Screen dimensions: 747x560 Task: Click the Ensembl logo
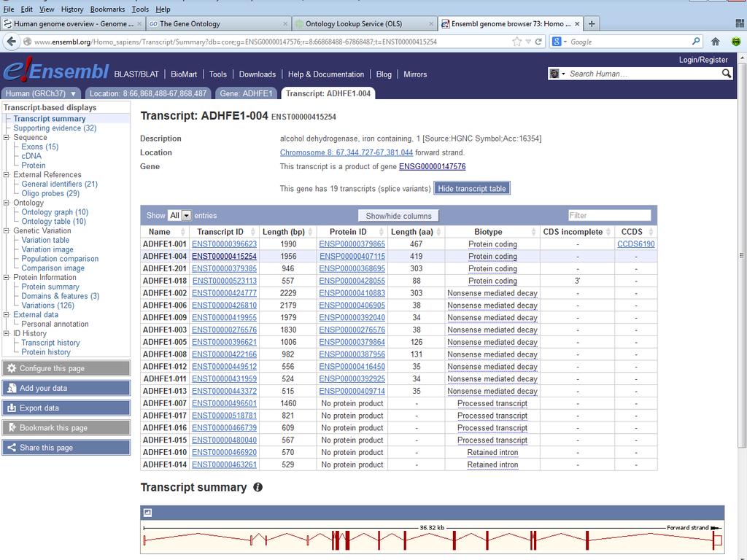(56, 71)
